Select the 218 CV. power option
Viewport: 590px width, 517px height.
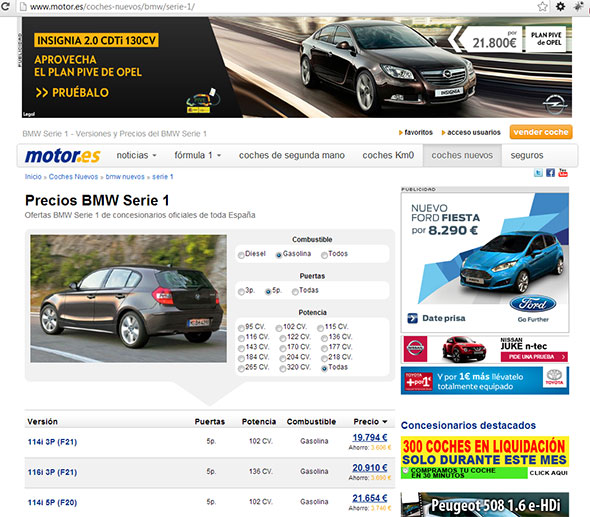pyautogui.click(x=324, y=359)
